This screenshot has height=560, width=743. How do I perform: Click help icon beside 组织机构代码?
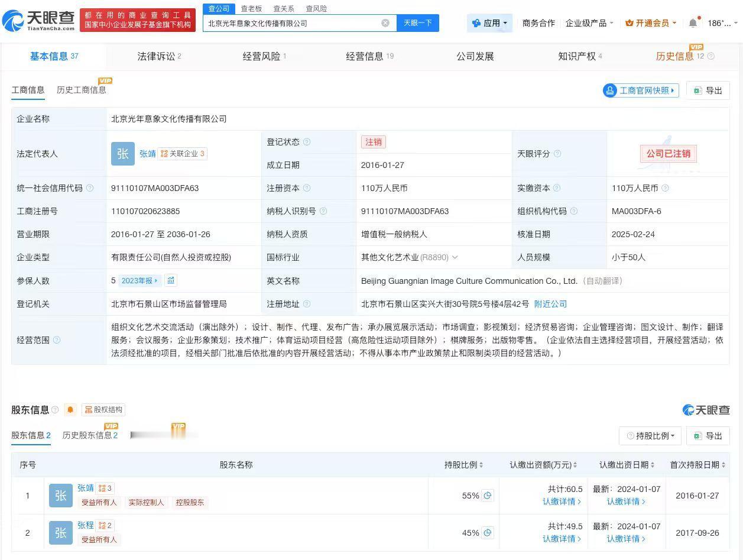[573, 211]
